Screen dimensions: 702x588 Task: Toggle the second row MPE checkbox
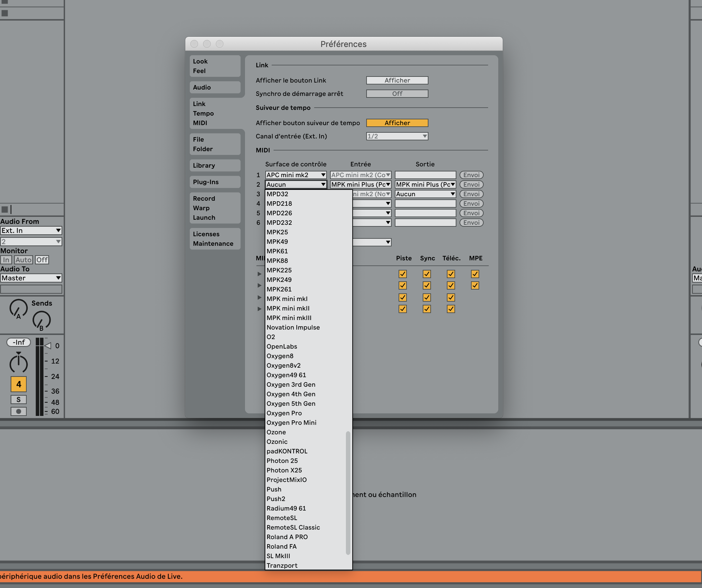[475, 285]
